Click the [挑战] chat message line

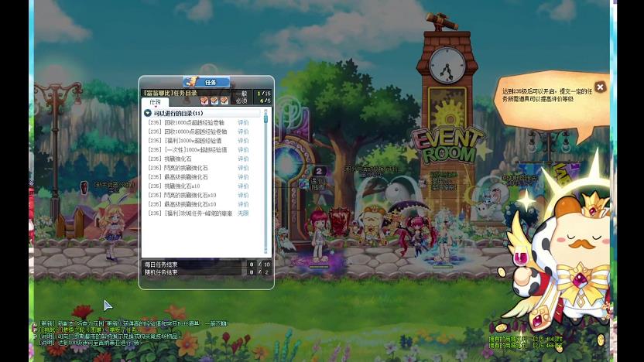(x=88, y=330)
